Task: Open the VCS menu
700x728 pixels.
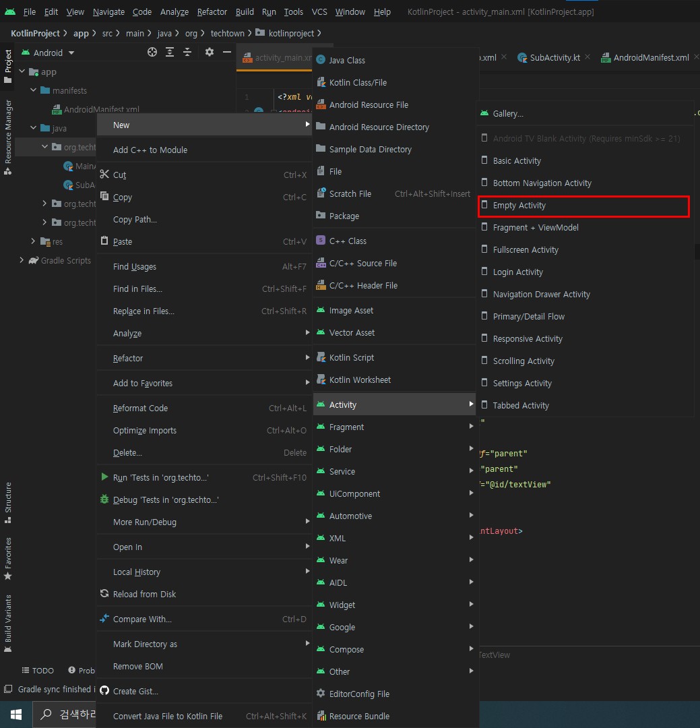Action: pyautogui.click(x=319, y=11)
